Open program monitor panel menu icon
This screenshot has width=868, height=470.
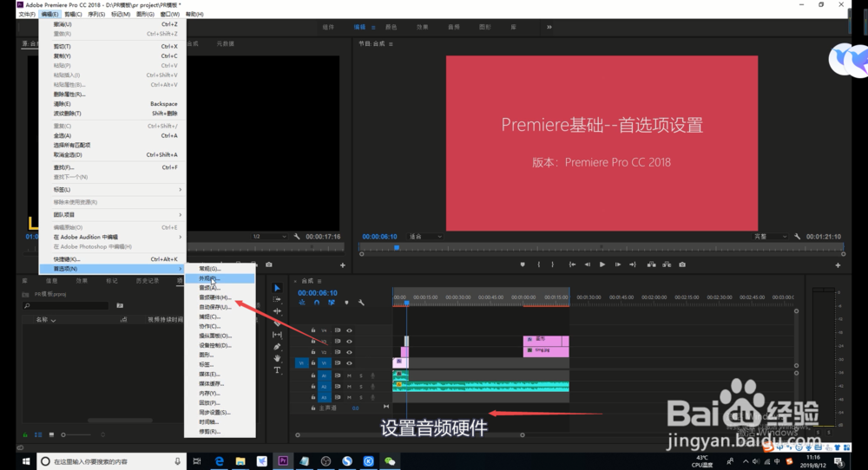pyautogui.click(x=391, y=43)
